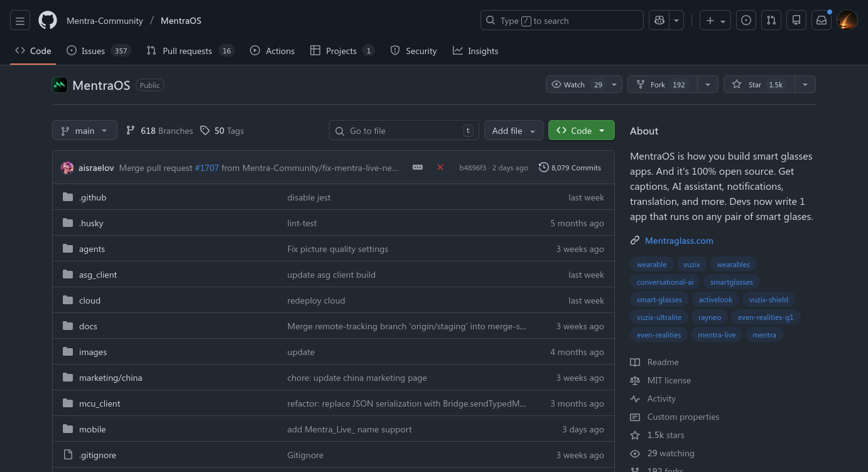Click the failed status X icon
This screenshot has width=868, height=472.
[x=440, y=167]
